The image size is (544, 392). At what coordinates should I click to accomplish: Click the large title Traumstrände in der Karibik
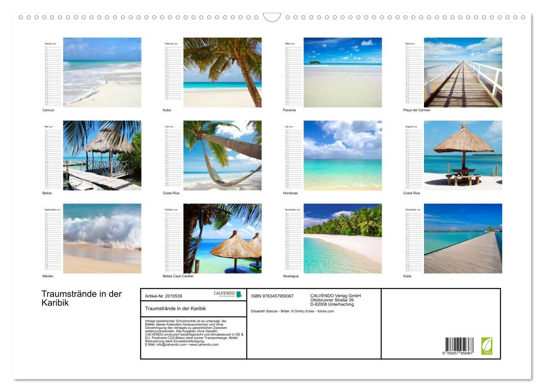[x=82, y=298]
